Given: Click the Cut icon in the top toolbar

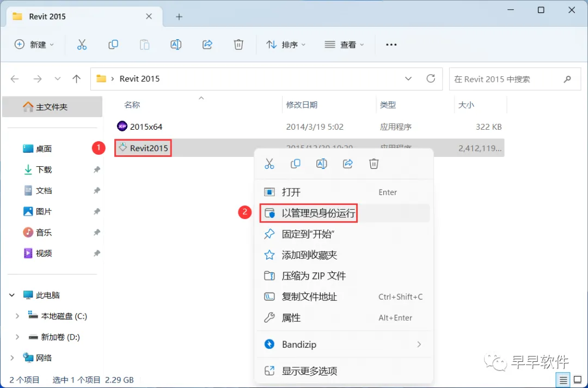Looking at the screenshot, I should pos(82,45).
